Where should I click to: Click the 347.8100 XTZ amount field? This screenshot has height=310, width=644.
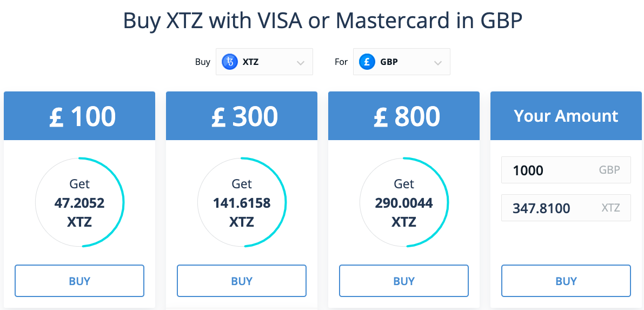pyautogui.click(x=566, y=208)
